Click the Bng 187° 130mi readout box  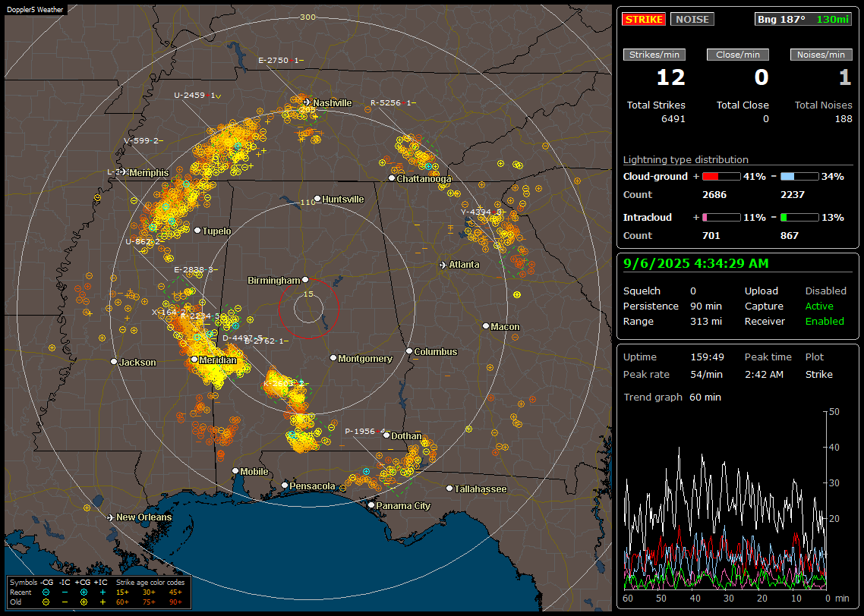coord(803,19)
